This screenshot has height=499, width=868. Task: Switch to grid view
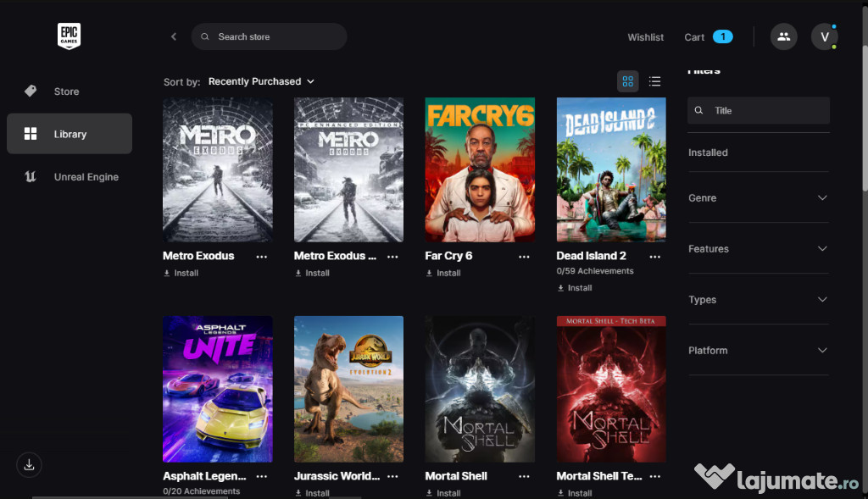628,81
